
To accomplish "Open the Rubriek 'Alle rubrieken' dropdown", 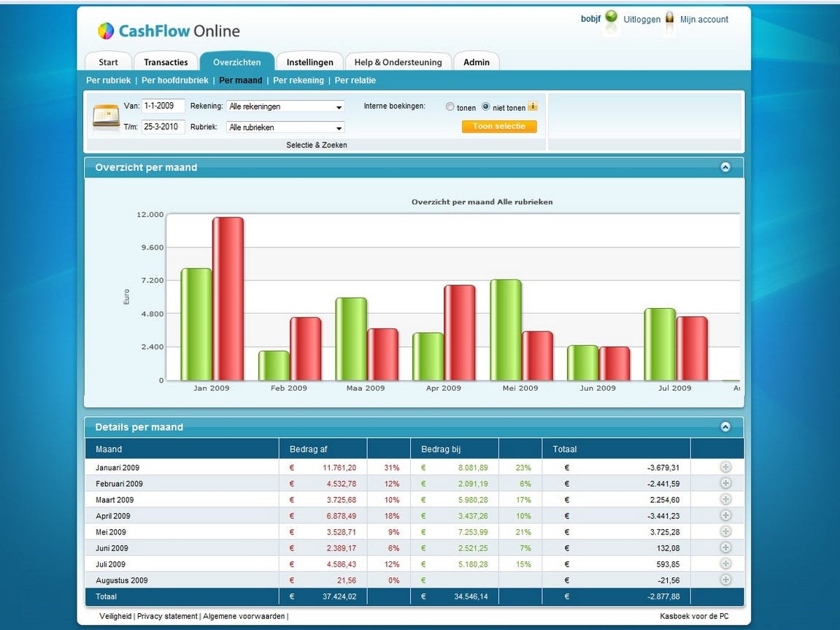I will 285,128.
